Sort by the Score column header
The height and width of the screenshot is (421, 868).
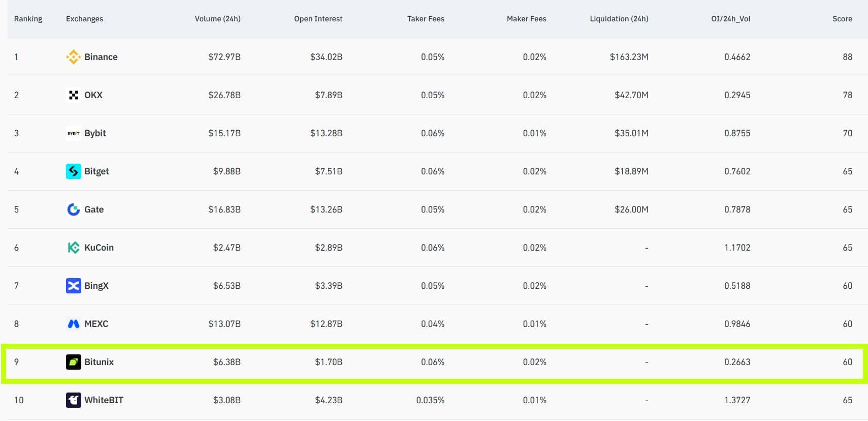pos(843,19)
